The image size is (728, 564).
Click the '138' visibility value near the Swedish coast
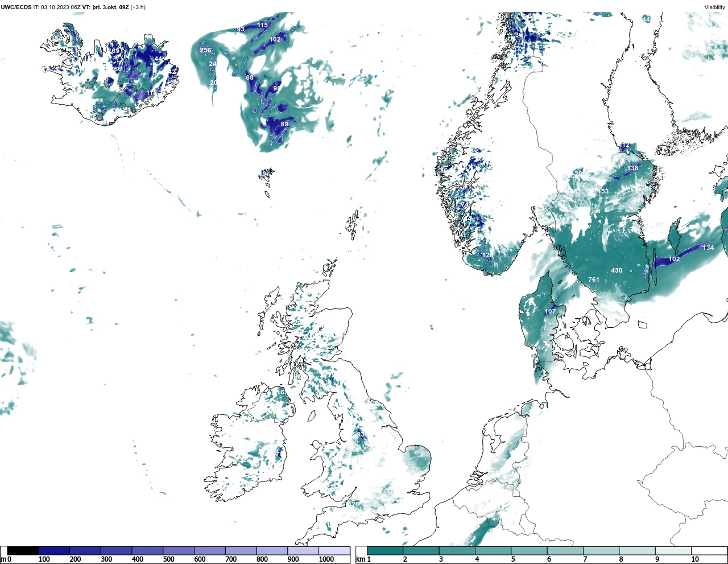[633, 168]
